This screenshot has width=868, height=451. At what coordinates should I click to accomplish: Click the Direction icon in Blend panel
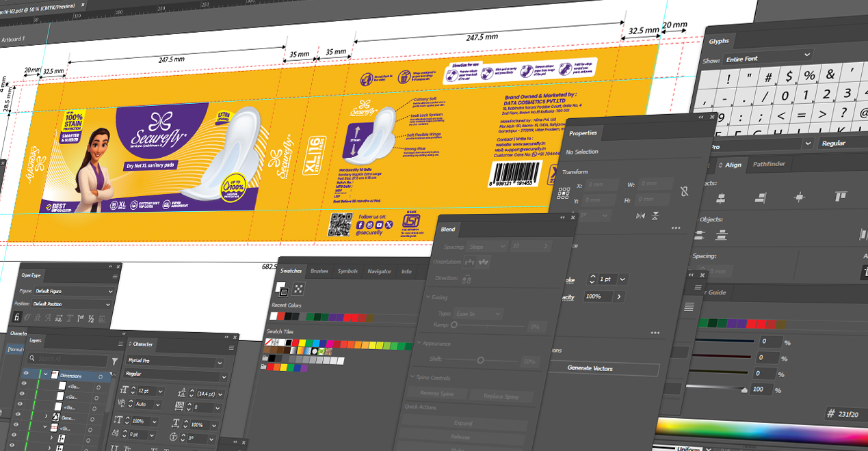click(x=466, y=279)
